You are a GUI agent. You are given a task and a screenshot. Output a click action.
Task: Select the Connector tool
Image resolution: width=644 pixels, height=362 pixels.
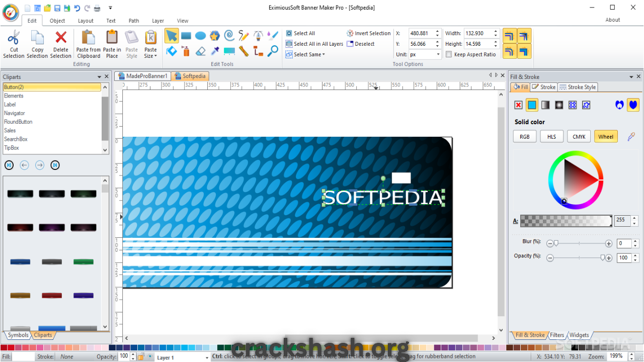point(258,51)
